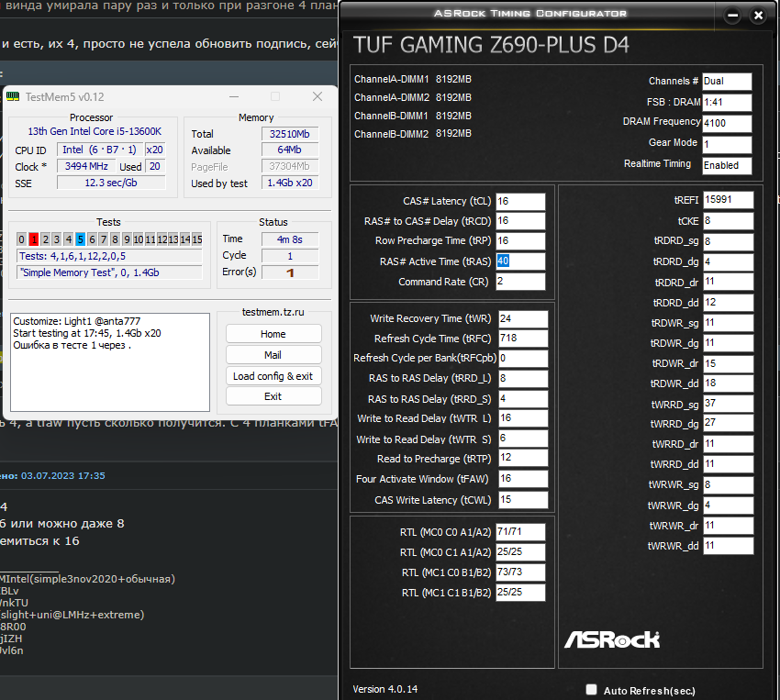Viewport: 780px width, 700px height.
Task: Click the tRDRD_dd value field
Action: pyautogui.click(x=729, y=303)
